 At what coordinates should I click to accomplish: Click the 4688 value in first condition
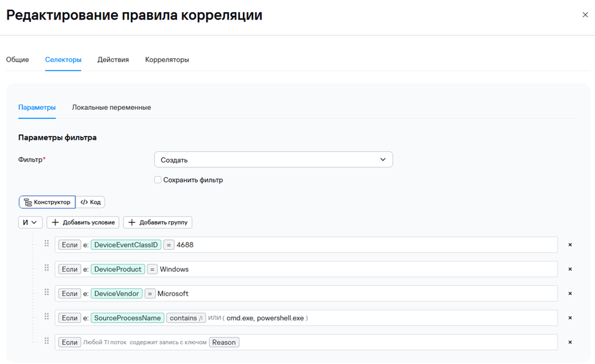pos(185,245)
